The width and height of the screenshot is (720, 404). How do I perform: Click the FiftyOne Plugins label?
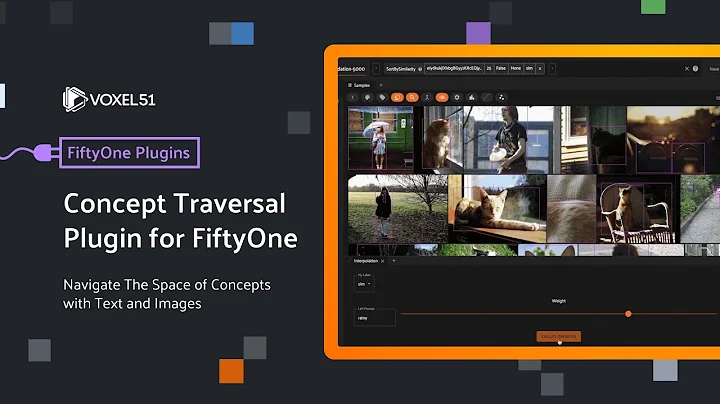129,152
